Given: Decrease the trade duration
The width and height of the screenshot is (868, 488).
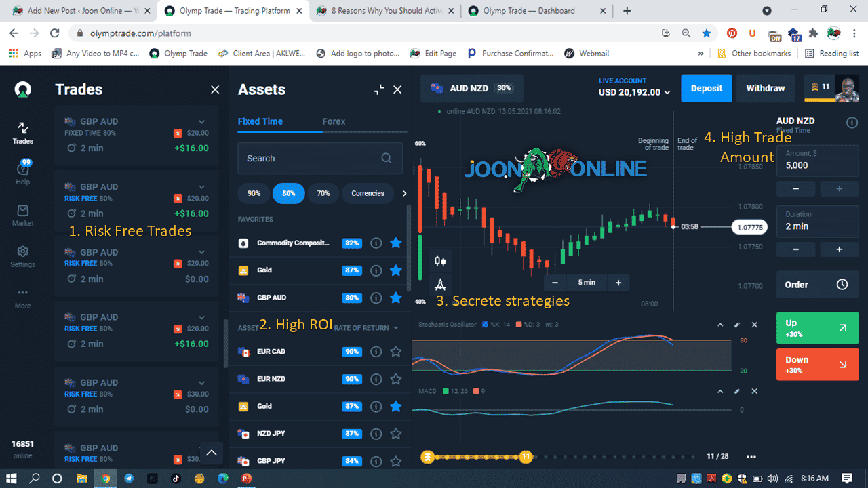Looking at the screenshot, I should [x=795, y=249].
